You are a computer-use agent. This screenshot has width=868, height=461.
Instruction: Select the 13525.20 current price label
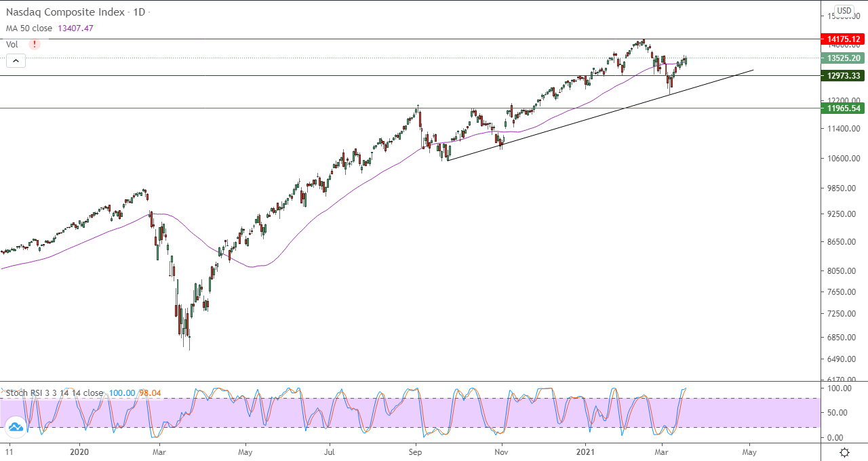click(x=843, y=58)
